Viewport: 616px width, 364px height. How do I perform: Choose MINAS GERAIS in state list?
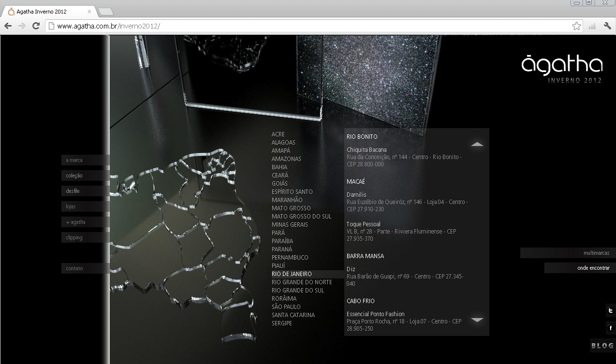click(290, 225)
